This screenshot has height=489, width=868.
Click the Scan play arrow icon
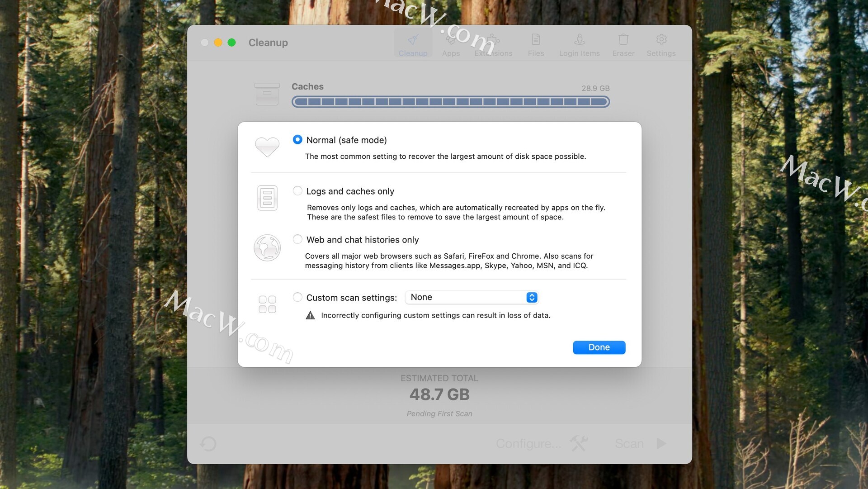tap(661, 443)
